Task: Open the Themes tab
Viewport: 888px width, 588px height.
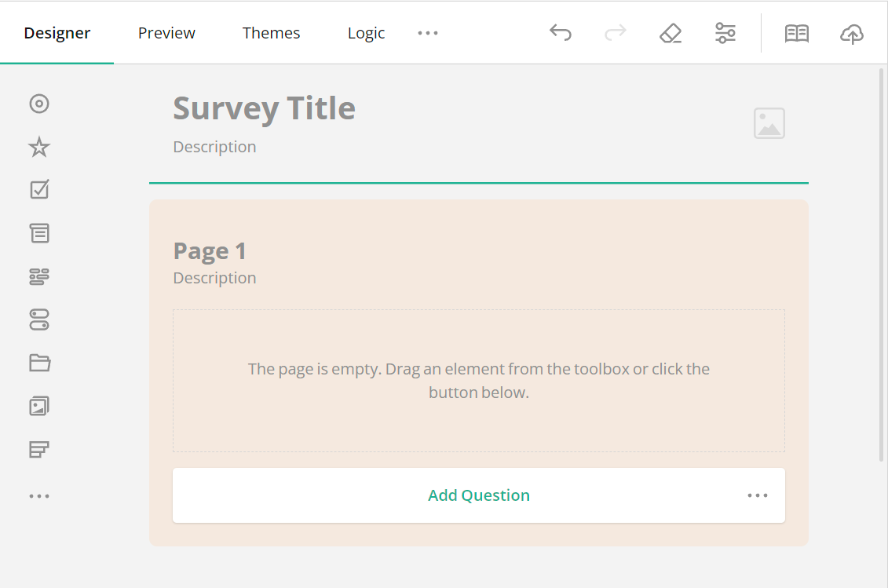Action: pos(271,33)
